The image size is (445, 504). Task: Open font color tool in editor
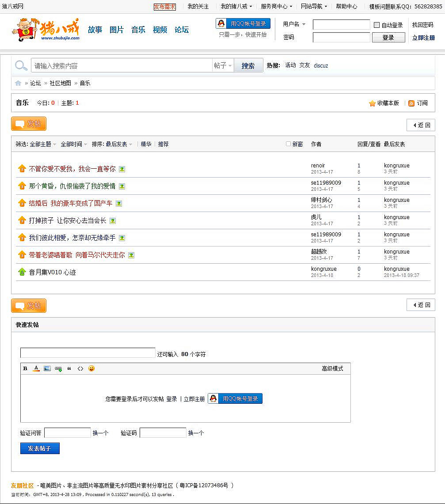coord(36,369)
